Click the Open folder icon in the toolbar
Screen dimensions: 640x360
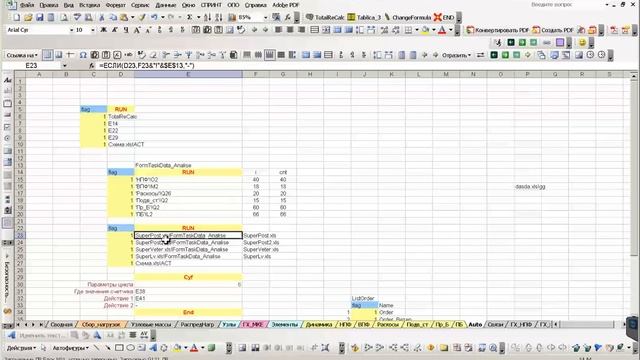(28, 18)
